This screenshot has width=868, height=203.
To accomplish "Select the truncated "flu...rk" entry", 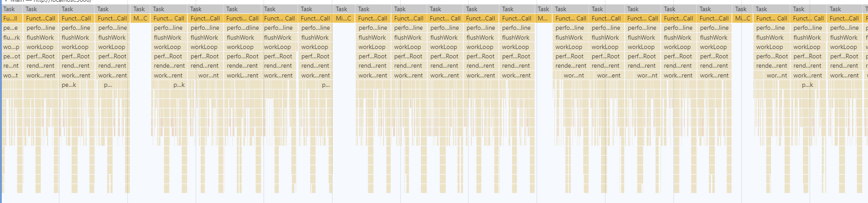I will click(x=11, y=37).
